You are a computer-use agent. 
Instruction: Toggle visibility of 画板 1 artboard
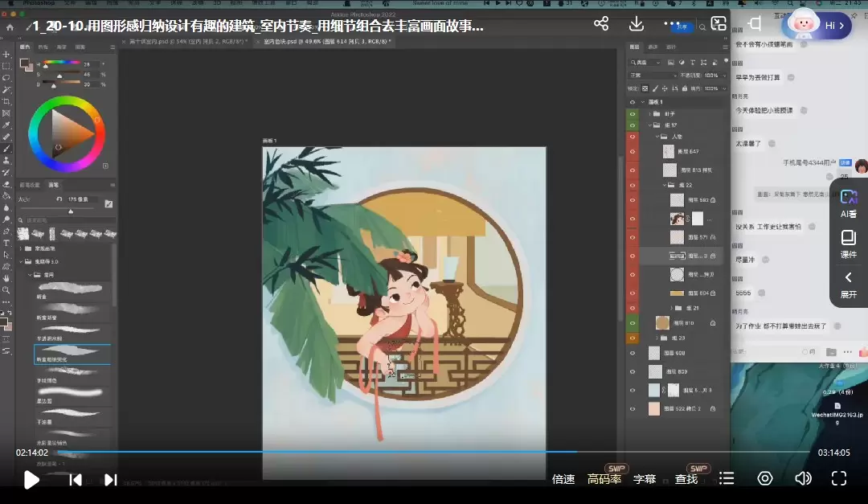tap(633, 102)
